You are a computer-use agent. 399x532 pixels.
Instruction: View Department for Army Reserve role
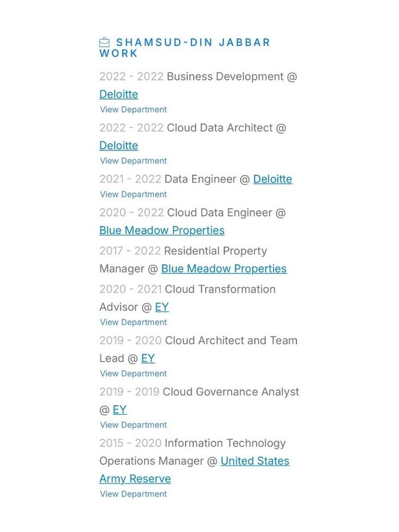click(x=133, y=494)
